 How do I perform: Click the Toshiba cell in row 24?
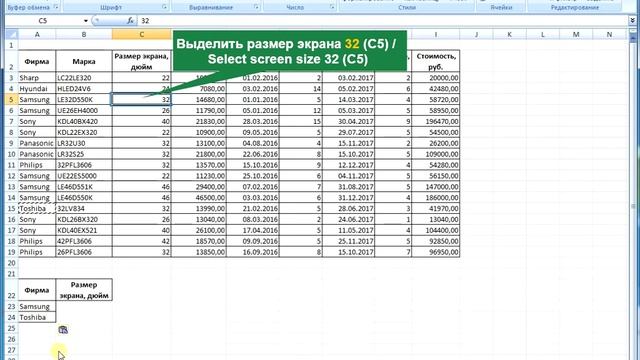tap(37, 317)
